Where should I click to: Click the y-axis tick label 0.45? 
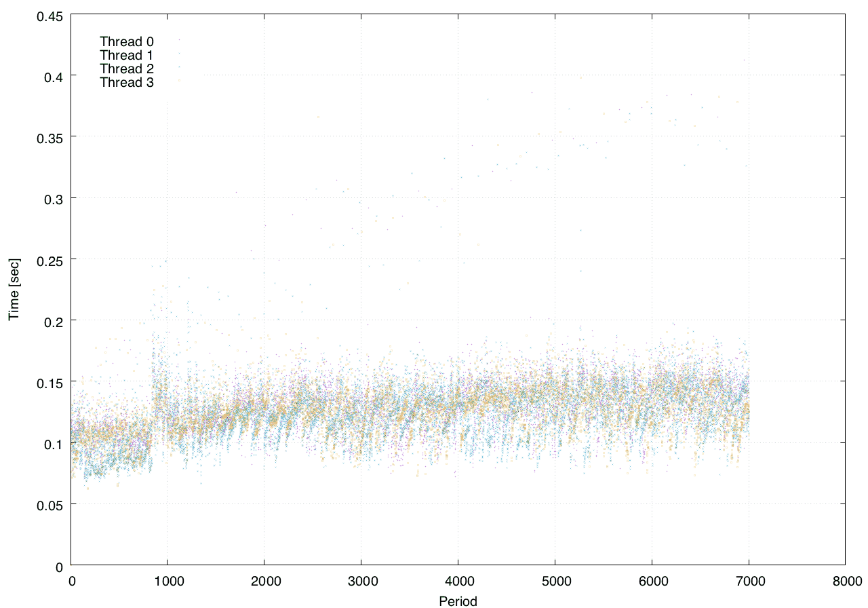pyautogui.click(x=50, y=15)
